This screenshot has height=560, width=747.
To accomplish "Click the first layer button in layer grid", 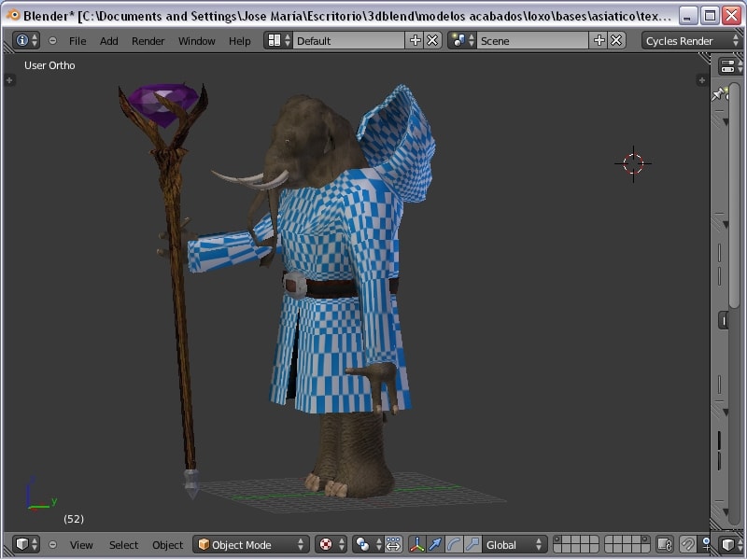I will 558,540.
